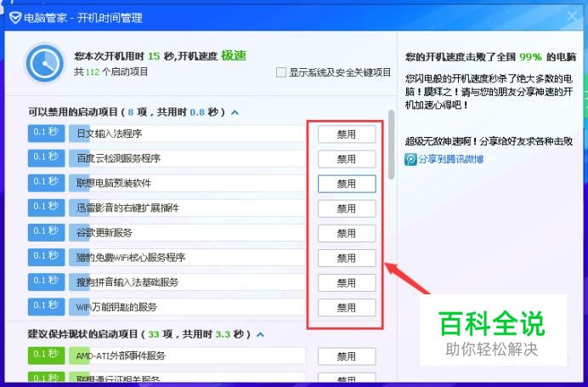Collapse the 可以禁用的启动项目 section

(x=235, y=112)
